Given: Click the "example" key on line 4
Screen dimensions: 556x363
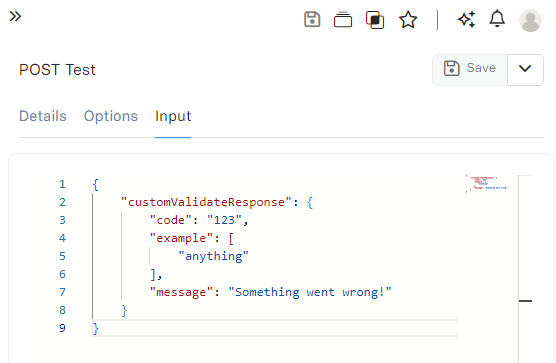Looking at the screenshot, I should point(181,238).
